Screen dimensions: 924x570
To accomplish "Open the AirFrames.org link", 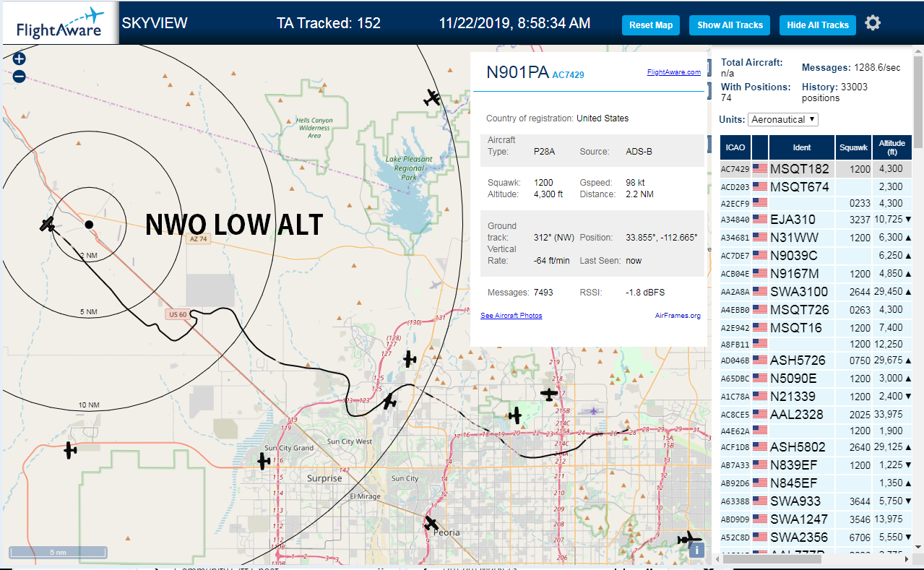I will point(678,316).
